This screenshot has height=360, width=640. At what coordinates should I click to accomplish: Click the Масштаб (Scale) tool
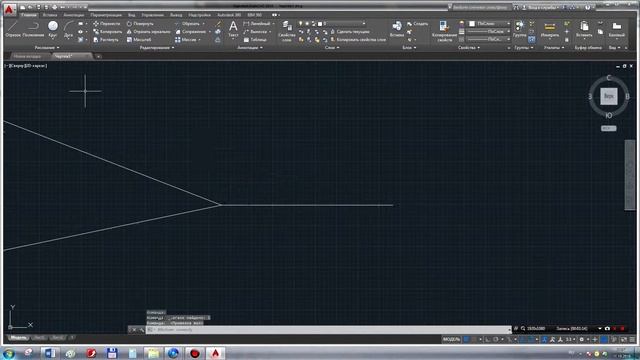pyautogui.click(x=139, y=40)
